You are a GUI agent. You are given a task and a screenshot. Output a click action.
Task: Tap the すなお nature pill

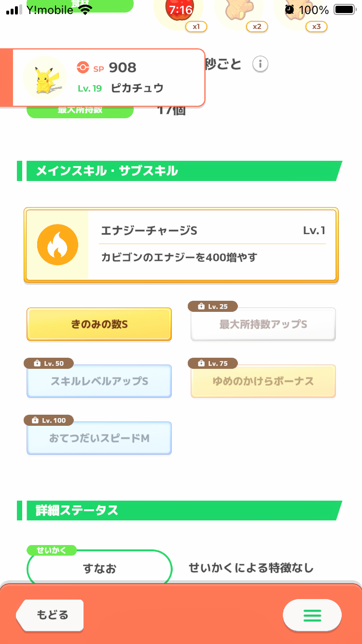coord(99,568)
